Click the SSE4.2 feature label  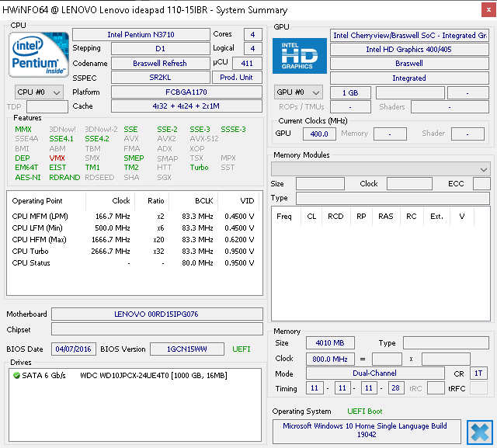point(97,139)
